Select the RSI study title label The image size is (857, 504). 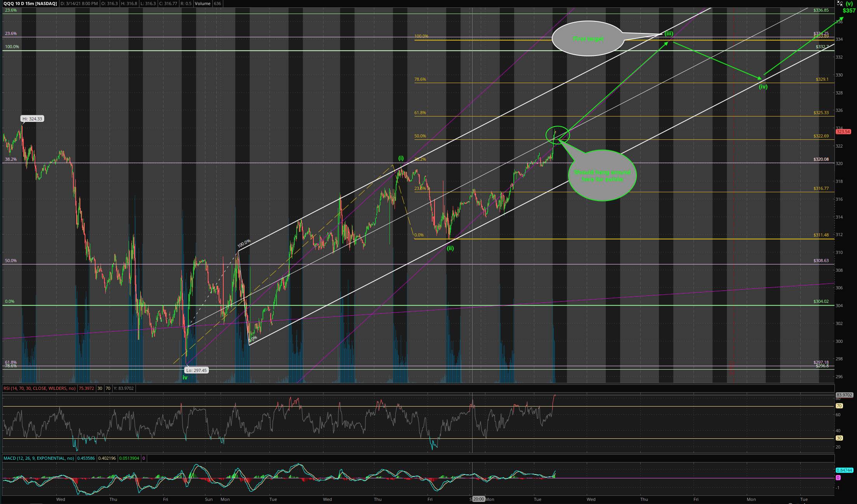(40, 388)
